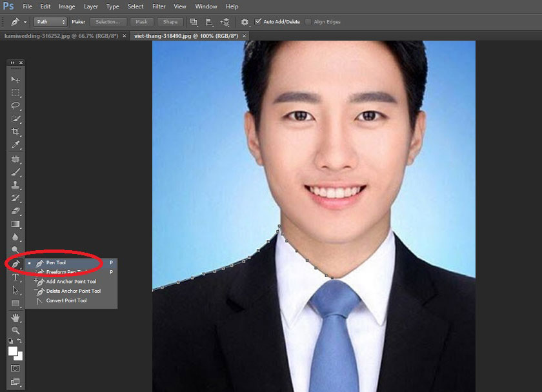Click the Photoshop Ps logo
The image size is (542, 392).
point(8,6)
